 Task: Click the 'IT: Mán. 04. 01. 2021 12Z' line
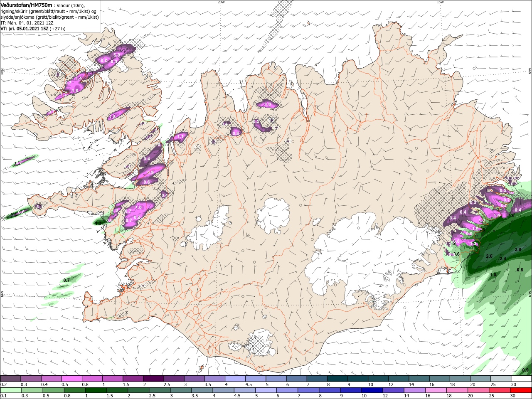click(27, 23)
